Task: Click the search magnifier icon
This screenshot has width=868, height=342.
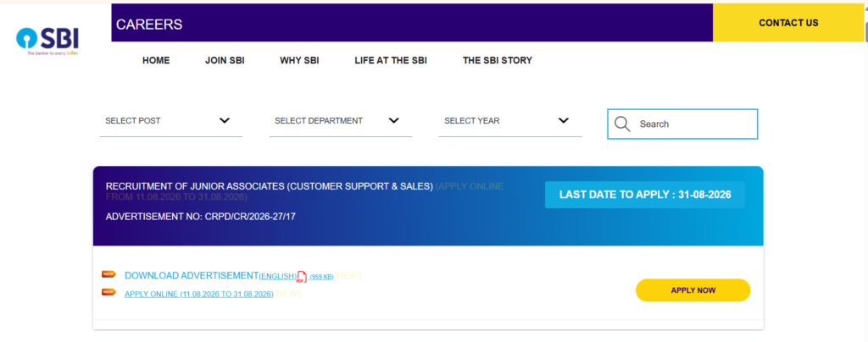Action: click(x=622, y=124)
